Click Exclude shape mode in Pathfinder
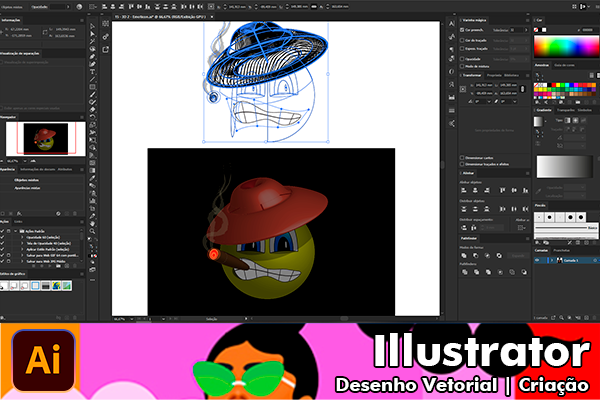600x400 pixels. (499, 255)
